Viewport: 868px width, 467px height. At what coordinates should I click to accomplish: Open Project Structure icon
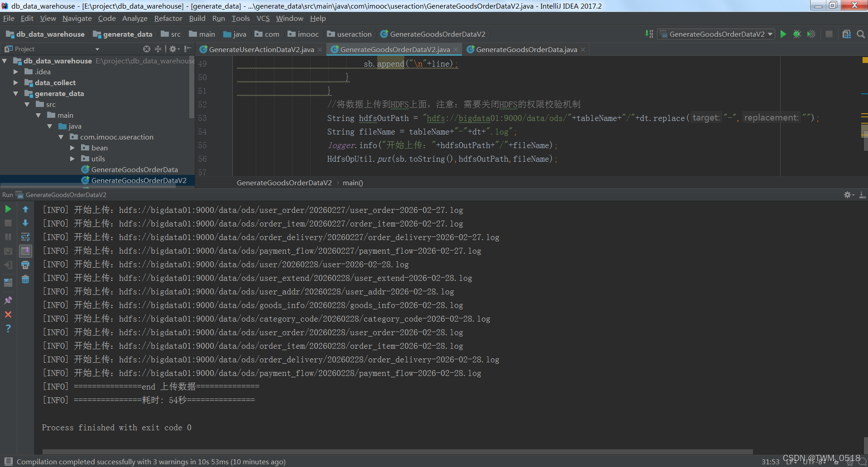click(847, 34)
